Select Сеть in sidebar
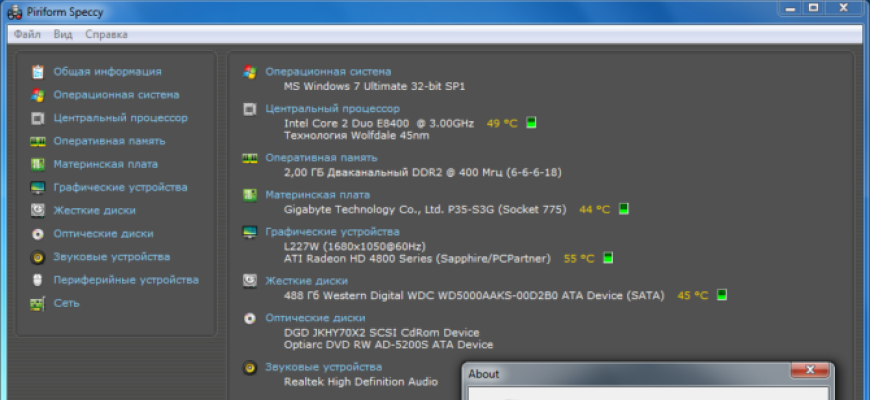The image size is (870, 400). click(66, 303)
